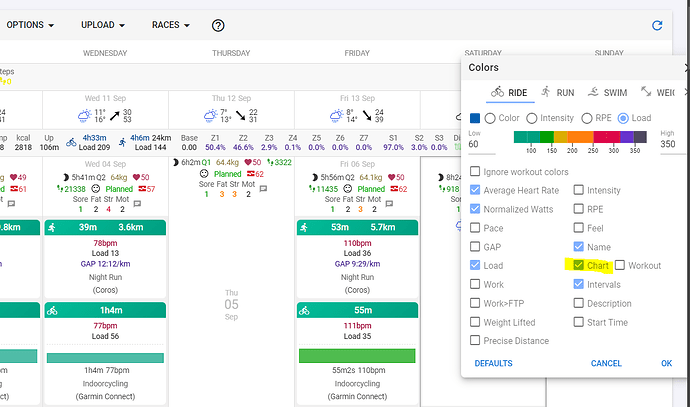Open the help question mark icon
The height and width of the screenshot is (407, 690).
click(218, 26)
